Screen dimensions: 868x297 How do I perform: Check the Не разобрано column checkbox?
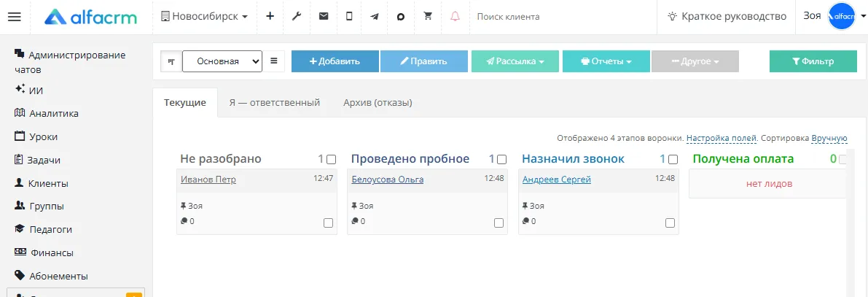click(x=331, y=160)
